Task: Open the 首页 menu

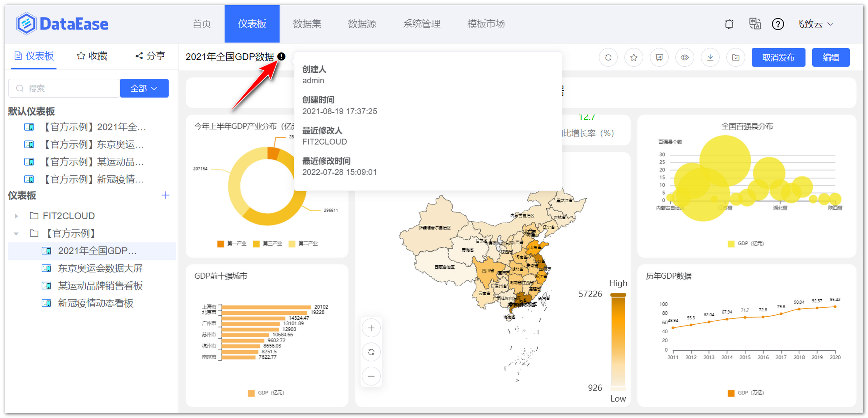Action: 201,24
